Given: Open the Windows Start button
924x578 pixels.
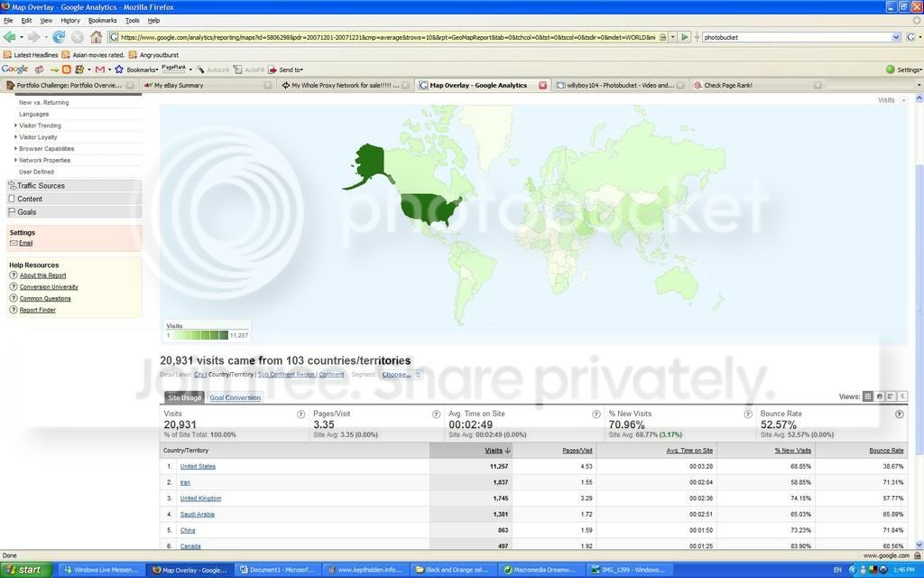Looking at the screenshot, I should pyautogui.click(x=26, y=570).
